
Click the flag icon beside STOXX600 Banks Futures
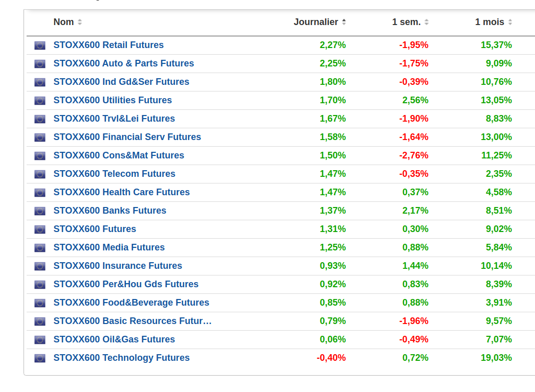pyautogui.click(x=40, y=211)
